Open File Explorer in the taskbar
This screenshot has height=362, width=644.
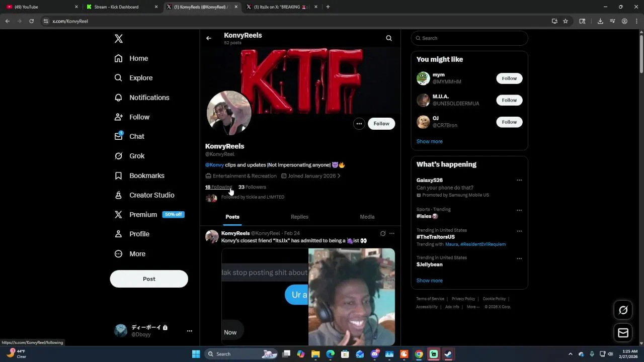pos(315,354)
